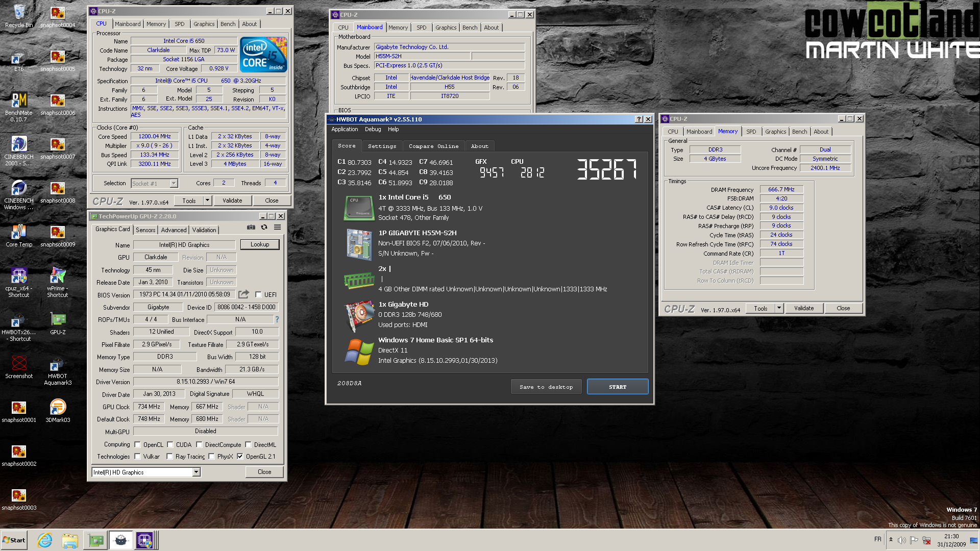Screen dimensions: 980x551
Task: Open the Recycle Bin desktop icon
Action: pyautogui.click(x=19, y=15)
